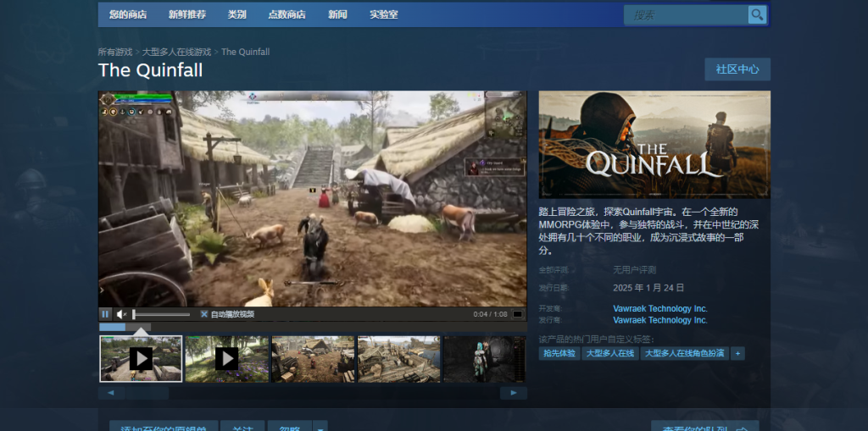
Task: Focus the 搜索 search input field
Action: (686, 15)
